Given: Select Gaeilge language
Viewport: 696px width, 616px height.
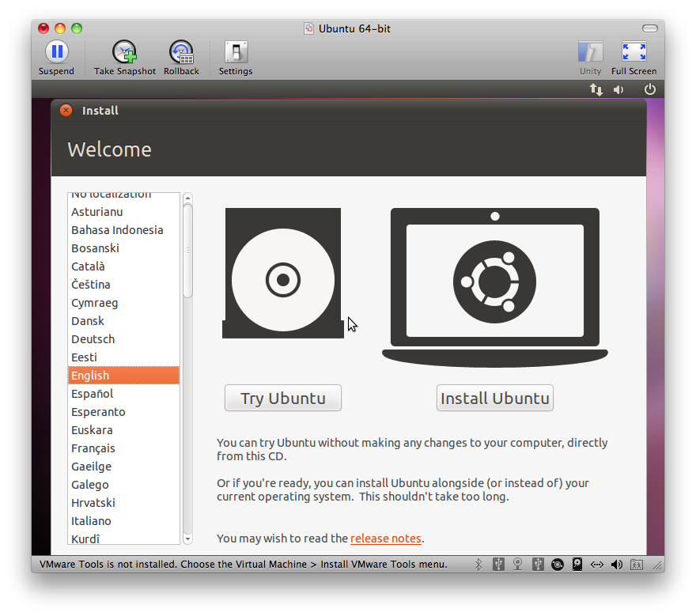Looking at the screenshot, I should [123, 467].
